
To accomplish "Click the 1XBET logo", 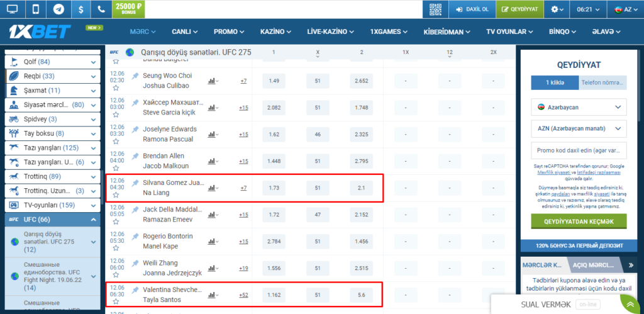I will (x=40, y=31).
